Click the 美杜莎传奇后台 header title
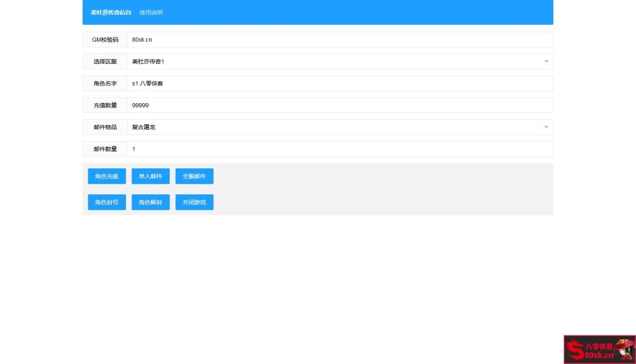The height and width of the screenshot is (364, 636). pos(111,12)
